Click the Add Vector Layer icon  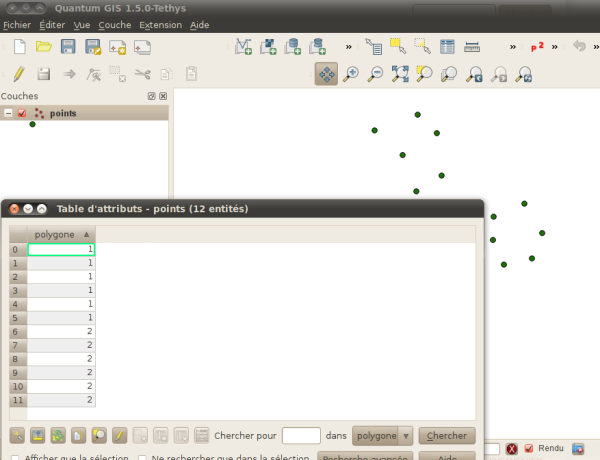[243, 46]
